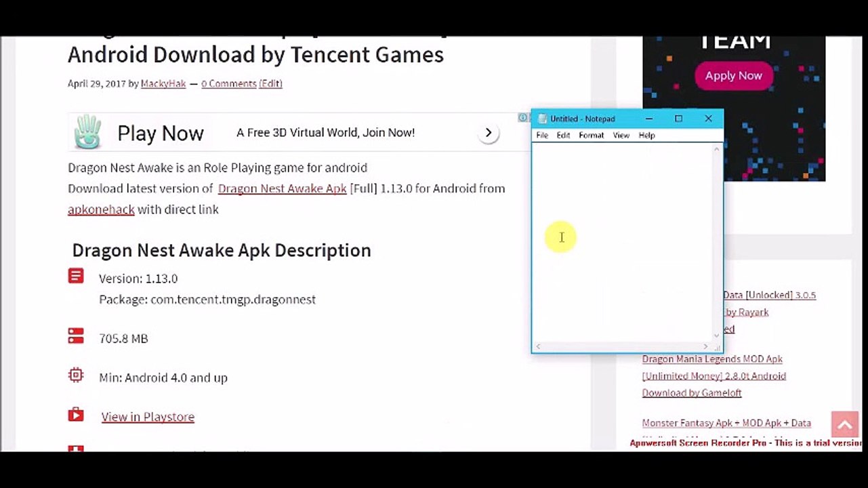Click the Notepad app icon in title bar

(x=542, y=119)
